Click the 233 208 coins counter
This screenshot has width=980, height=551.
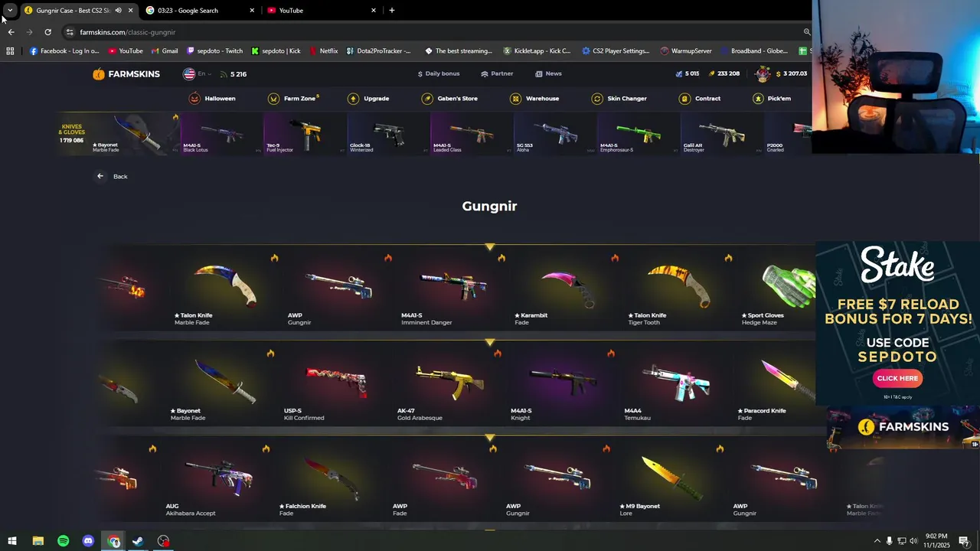click(x=724, y=74)
